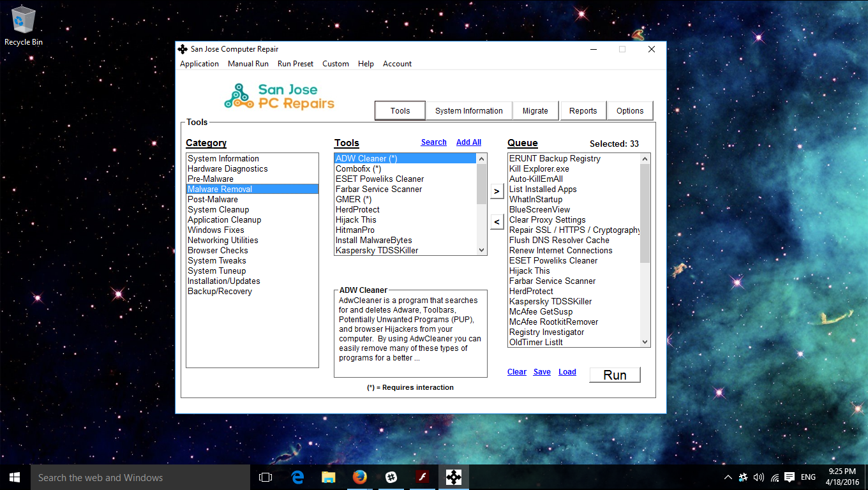
Task: Click the Windows Start button
Action: [15, 477]
